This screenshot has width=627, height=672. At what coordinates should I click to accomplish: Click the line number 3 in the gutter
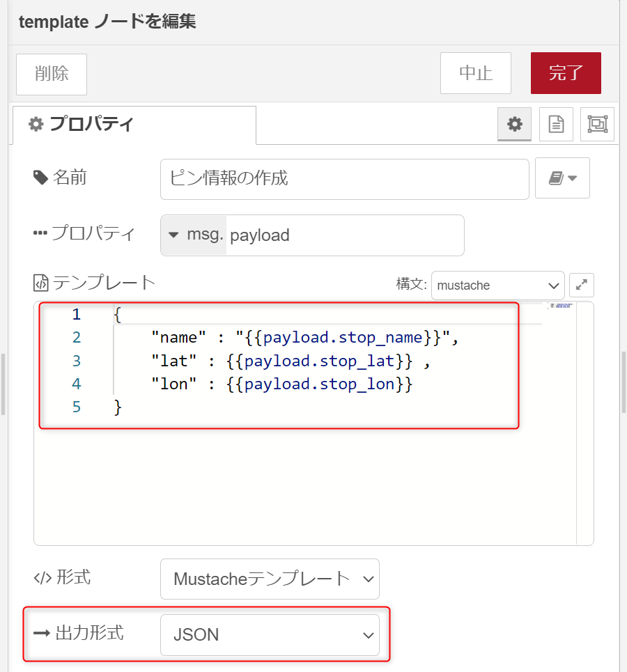pos(77,361)
